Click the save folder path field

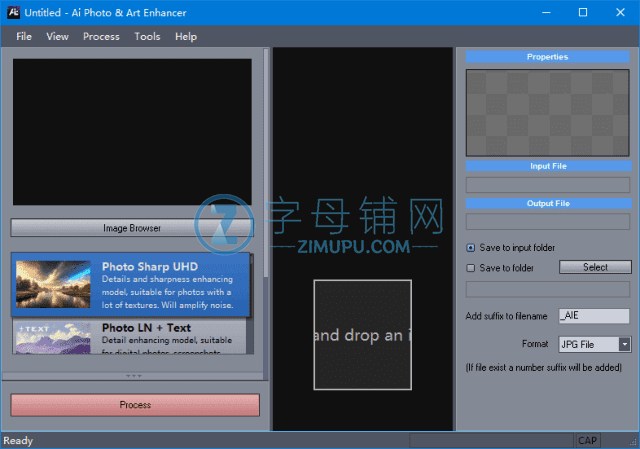tap(548, 289)
